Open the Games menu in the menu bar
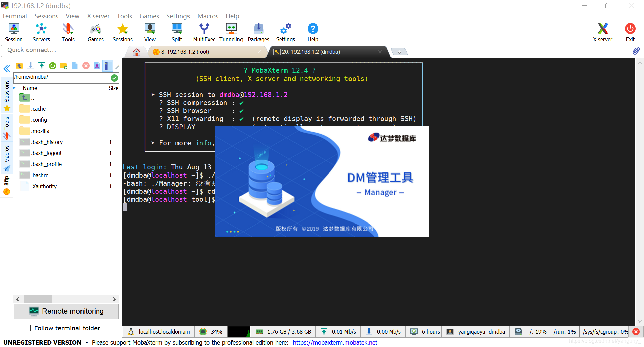Screen dimensions: 644x347 pyautogui.click(x=149, y=16)
